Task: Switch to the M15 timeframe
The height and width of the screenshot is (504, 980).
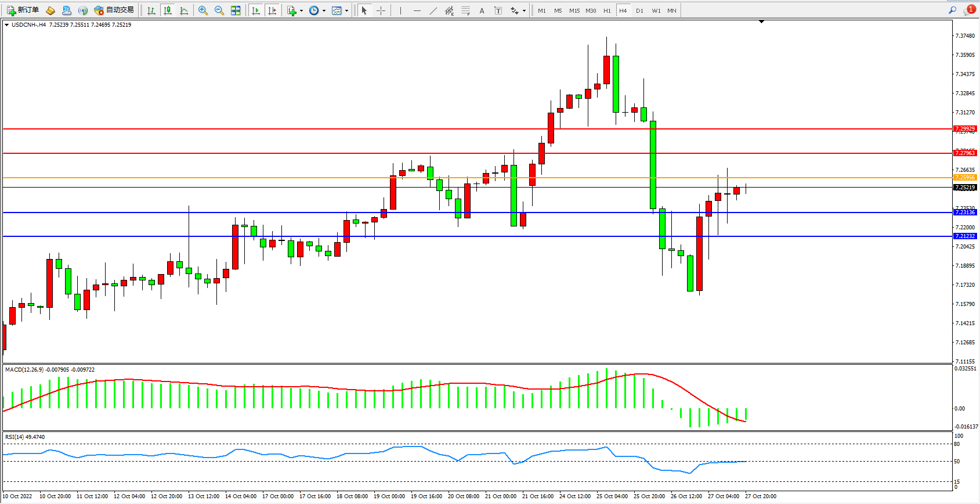Action: pos(574,10)
